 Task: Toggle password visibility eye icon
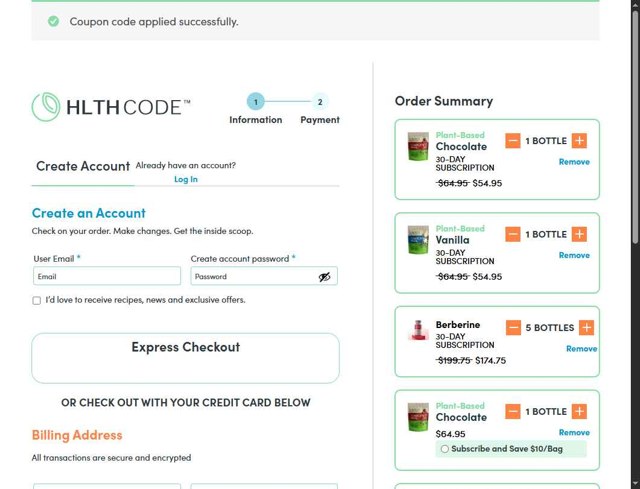click(x=324, y=277)
